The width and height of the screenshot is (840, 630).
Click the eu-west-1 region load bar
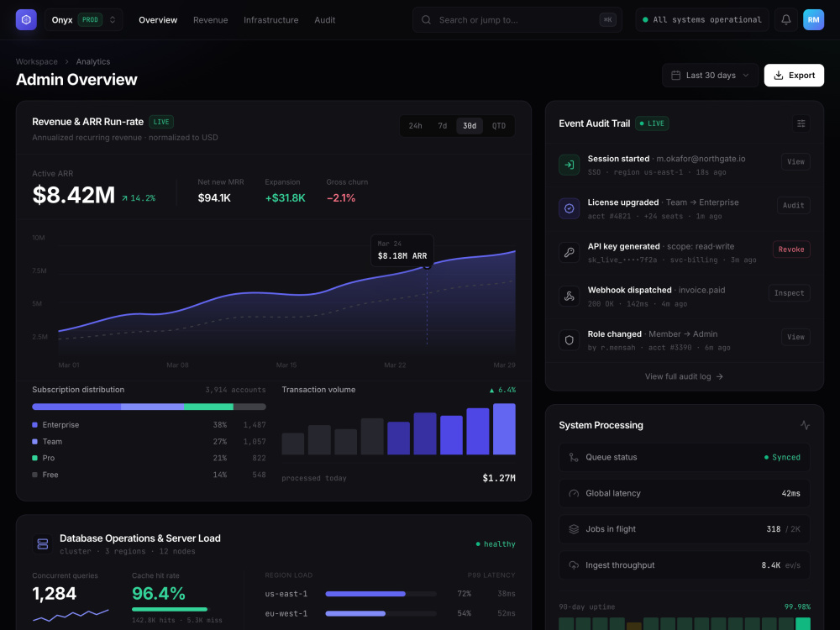click(381, 613)
